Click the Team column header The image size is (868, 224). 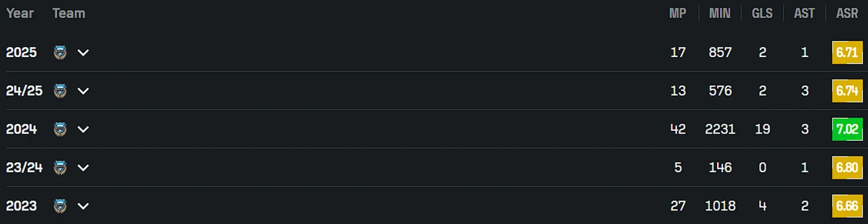tap(69, 13)
